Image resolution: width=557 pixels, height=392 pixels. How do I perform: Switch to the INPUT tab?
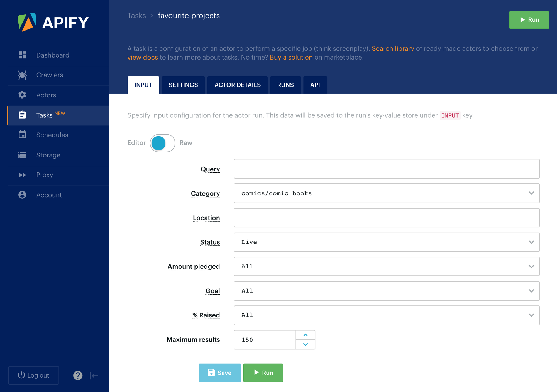pos(143,85)
